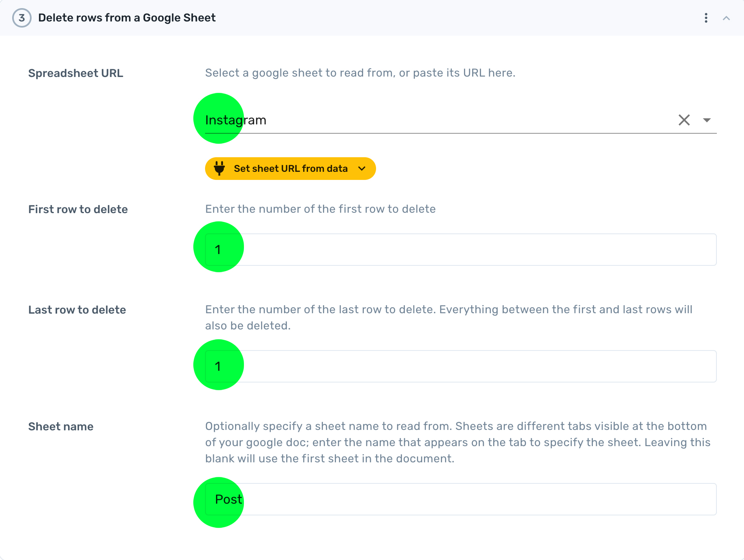Viewport: 744px width, 560px height.
Task: Click the step number 3 circle
Action: point(22,18)
